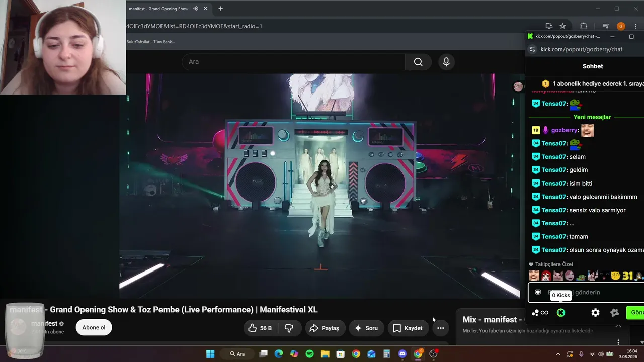This screenshot has width=644, height=362.
Task: Click the taskbar Ara search box
Action: click(238, 354)
